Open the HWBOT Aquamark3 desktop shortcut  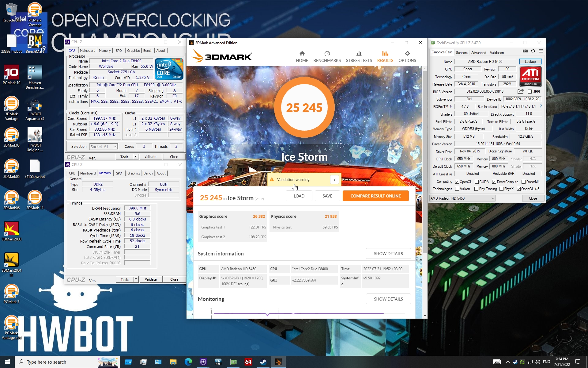35,109
